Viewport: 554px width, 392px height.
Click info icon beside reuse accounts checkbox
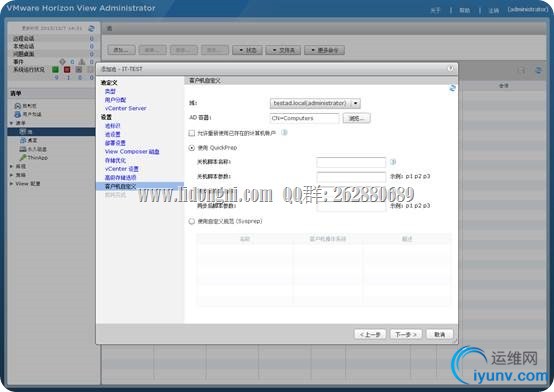(x=284, y=133)
